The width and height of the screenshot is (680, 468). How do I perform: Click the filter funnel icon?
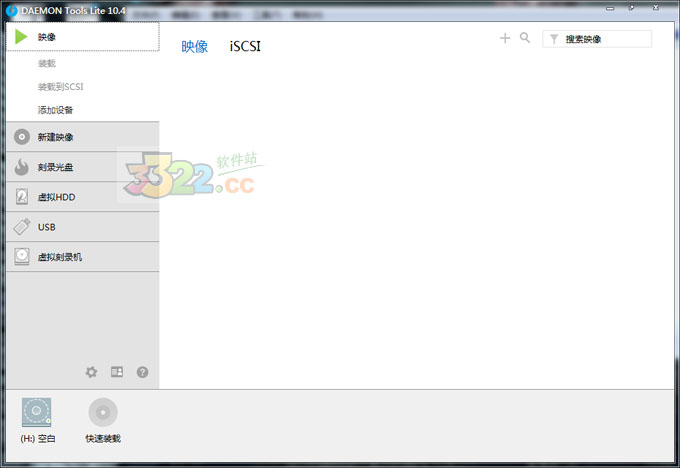[x=554, y=39]
